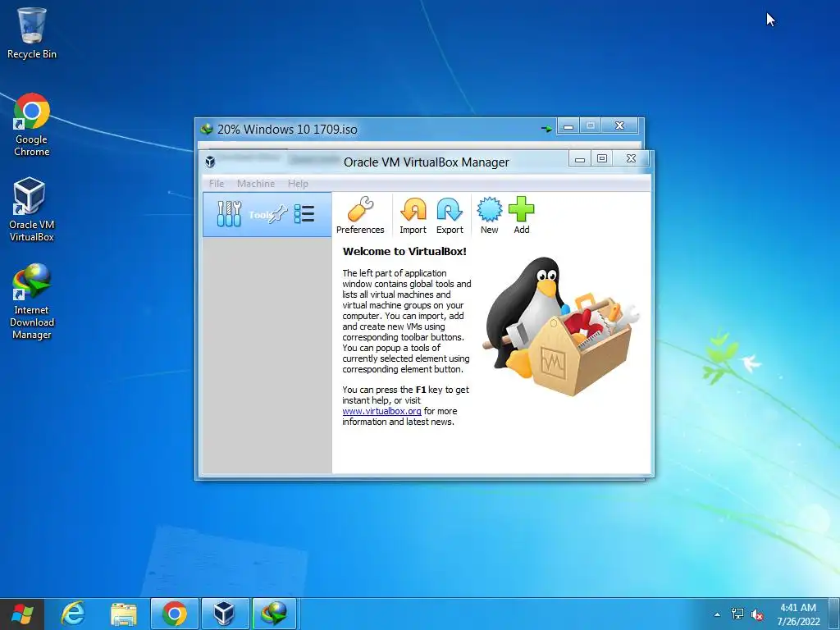Image resolution: width=840 pixels, height=630 pixels.
Task: Select the Google Chrome desktop shortcut
Action: (32, 125)
